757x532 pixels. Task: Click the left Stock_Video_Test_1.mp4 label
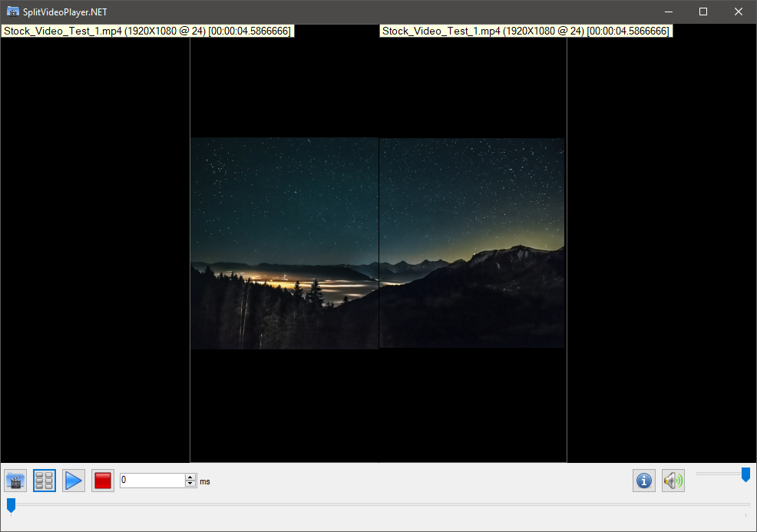[x=147, y=31]
